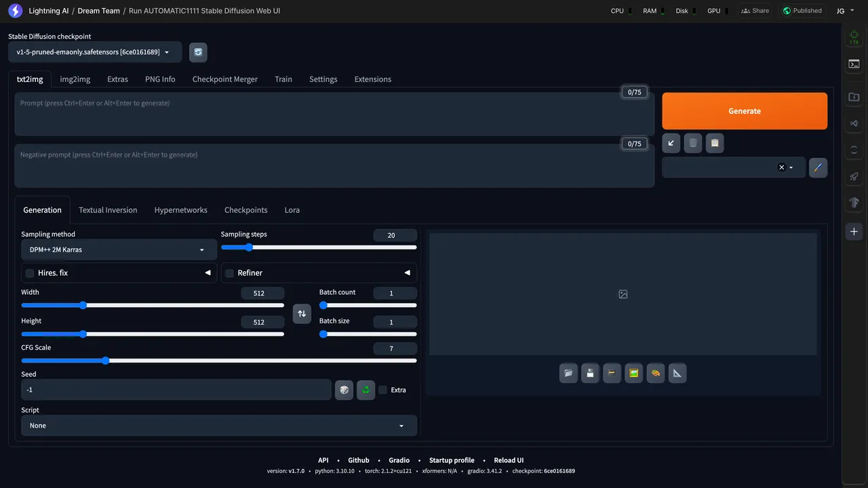Open the file folder icon in right sidebar
Viewport: 868px width, 488px height.
tap(854, 97)
